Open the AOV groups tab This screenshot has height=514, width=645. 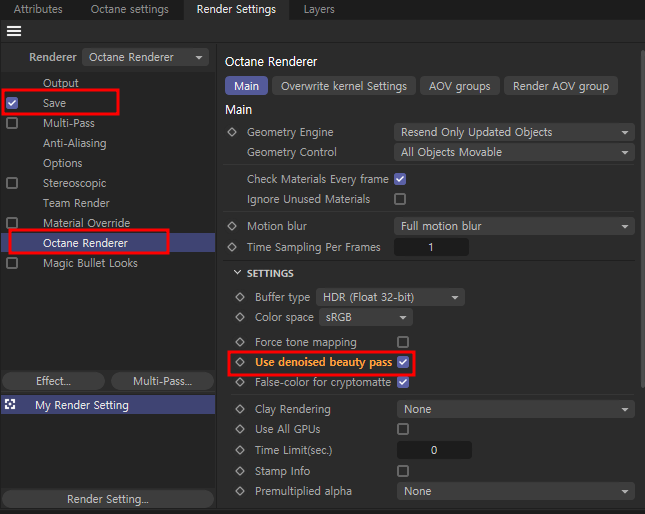(459, 86)
